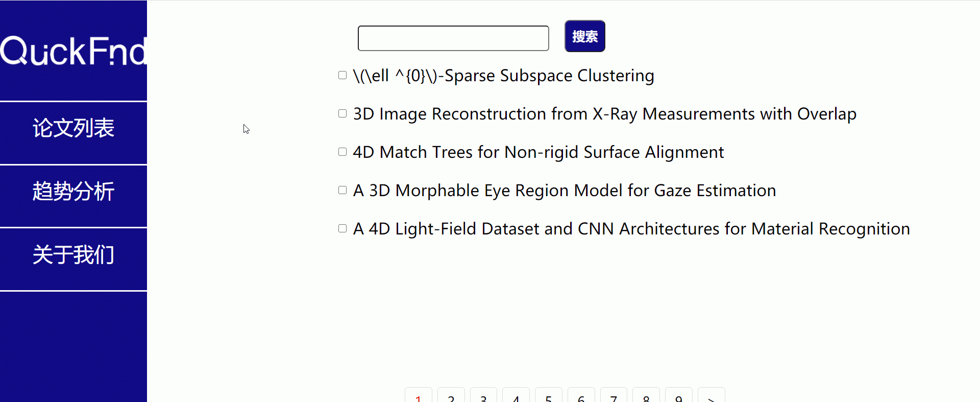980x402 pixels.
Task: Select current page 1 button
Action: 419,395
